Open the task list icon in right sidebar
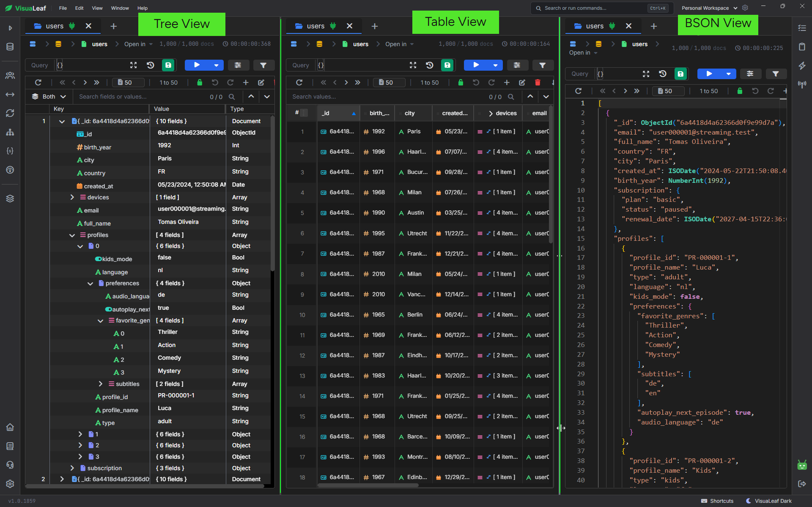The width and height of the screenshot is (812, 507). [802, 28]
